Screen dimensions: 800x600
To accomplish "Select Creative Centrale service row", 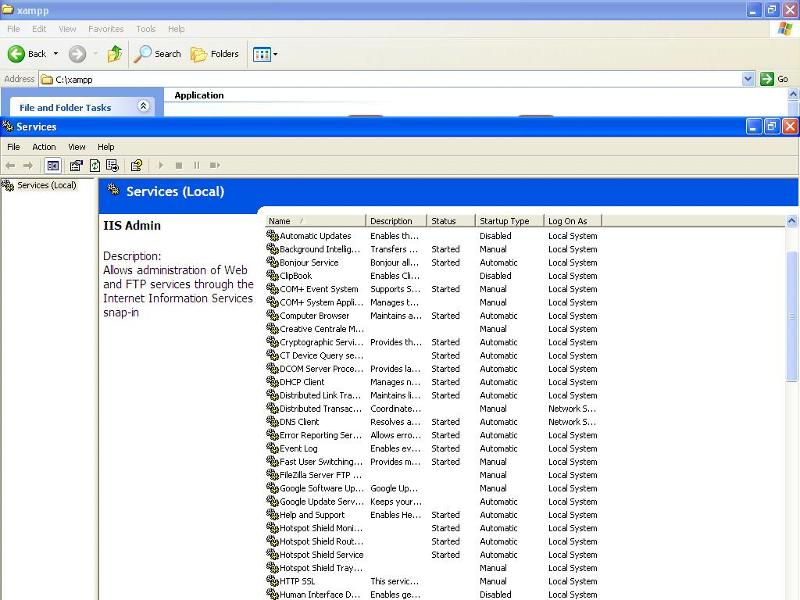I will pyautogui.click(x=434, y=329).
